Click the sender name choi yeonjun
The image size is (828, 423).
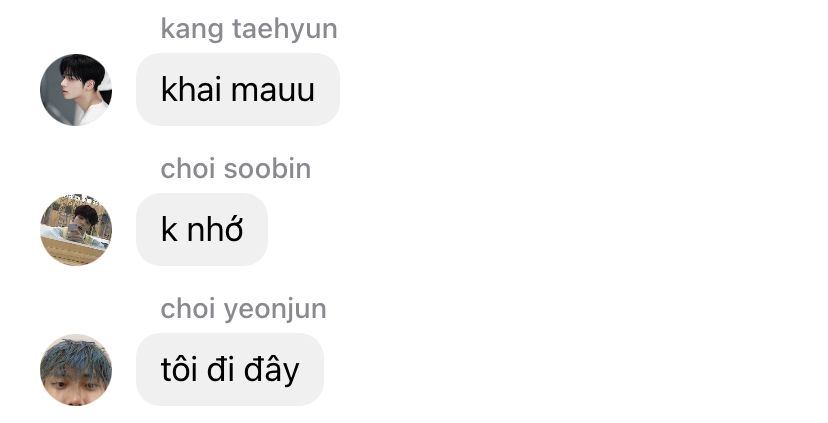243,309
